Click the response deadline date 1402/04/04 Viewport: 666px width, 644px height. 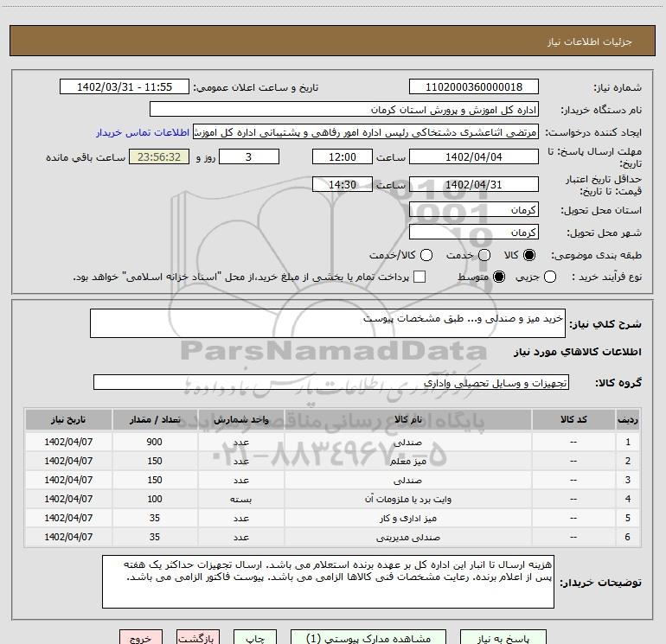(x=474, y=156)
